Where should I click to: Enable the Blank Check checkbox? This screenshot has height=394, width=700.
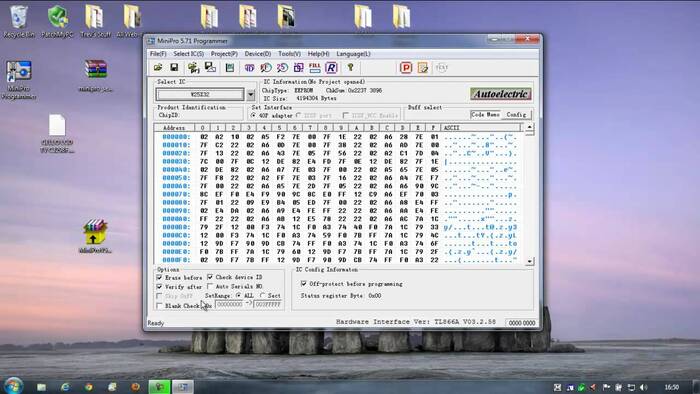[x=159, y=306]
